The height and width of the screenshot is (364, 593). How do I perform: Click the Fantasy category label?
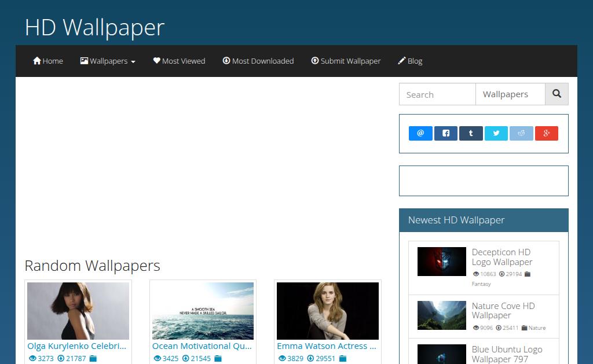(481, 284)
